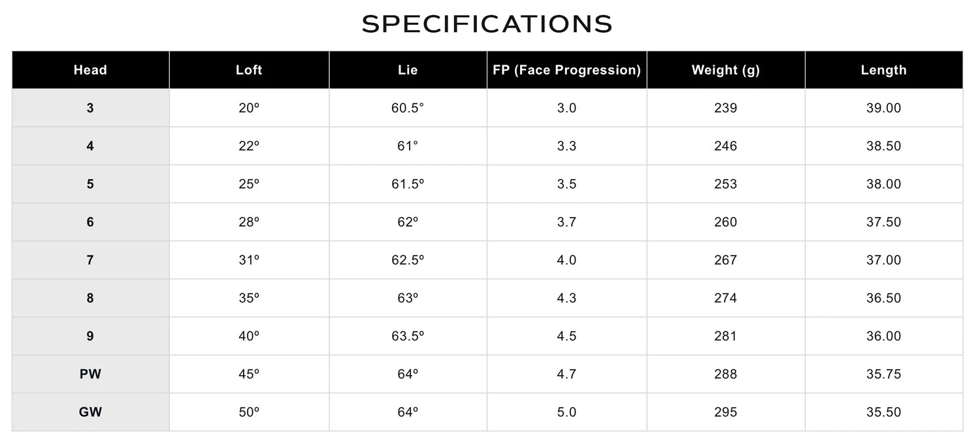The image size is (980, 443).
Task: Click the Length column header
Action: 883,70
